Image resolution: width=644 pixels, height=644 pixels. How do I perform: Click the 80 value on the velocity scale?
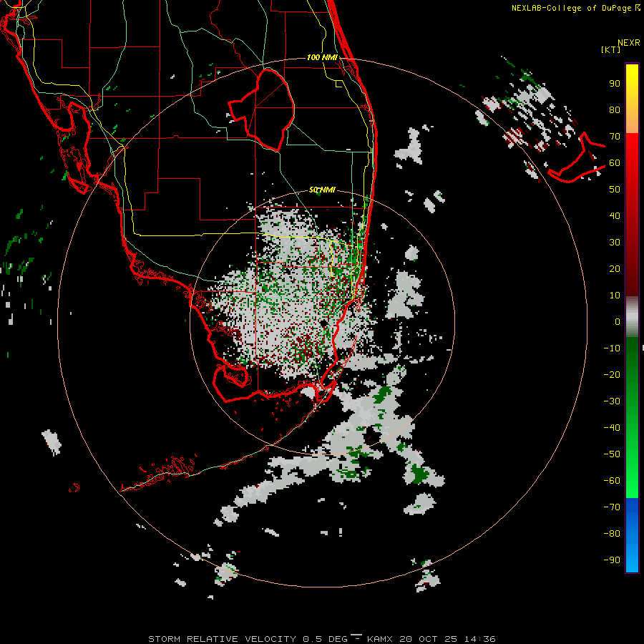point(615,109)
